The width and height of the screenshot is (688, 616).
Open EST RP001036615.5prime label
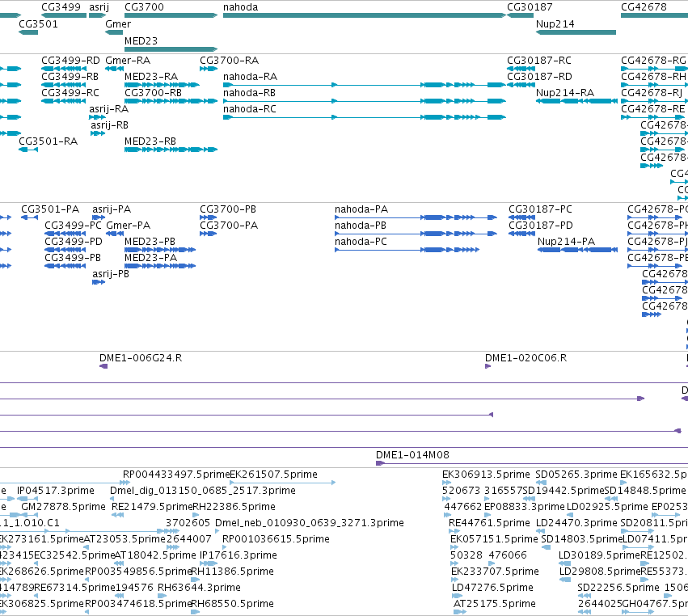(x=276, y=538)
